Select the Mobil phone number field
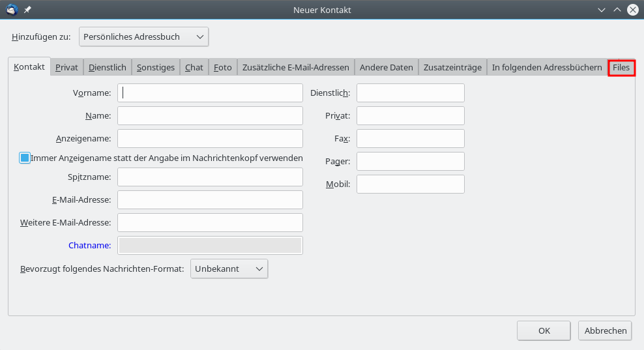Viewport: 644px width, 350px height. pyautogui.click(x=410, y=184)
